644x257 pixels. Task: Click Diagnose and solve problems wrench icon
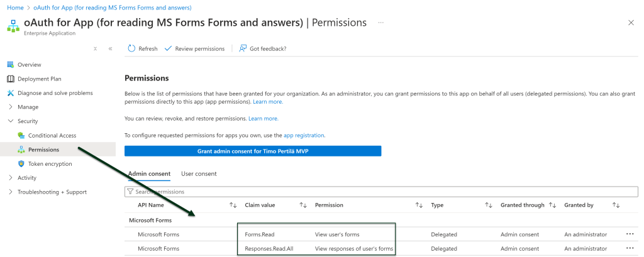(11, 93)
